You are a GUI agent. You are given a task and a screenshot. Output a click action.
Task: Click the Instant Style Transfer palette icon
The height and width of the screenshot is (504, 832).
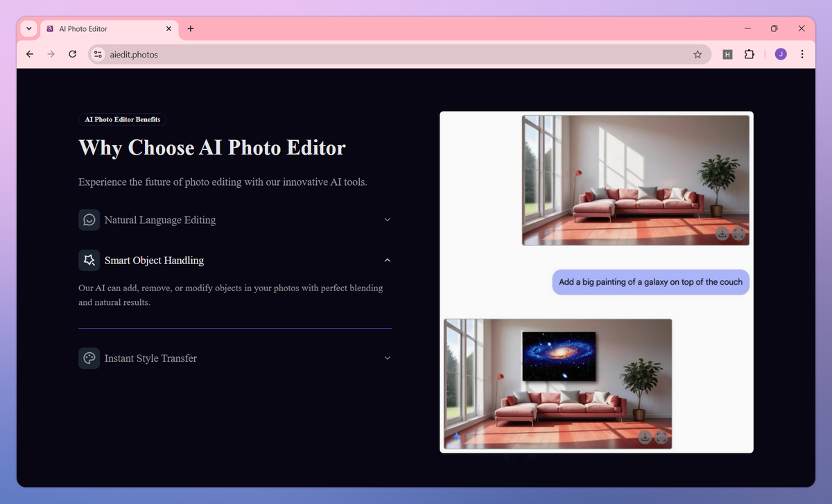[89, 358]
